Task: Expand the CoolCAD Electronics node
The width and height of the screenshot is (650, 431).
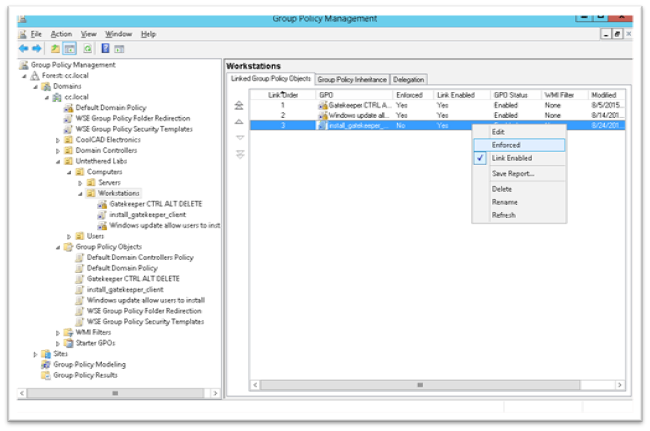Action: [x=58, y=139]
